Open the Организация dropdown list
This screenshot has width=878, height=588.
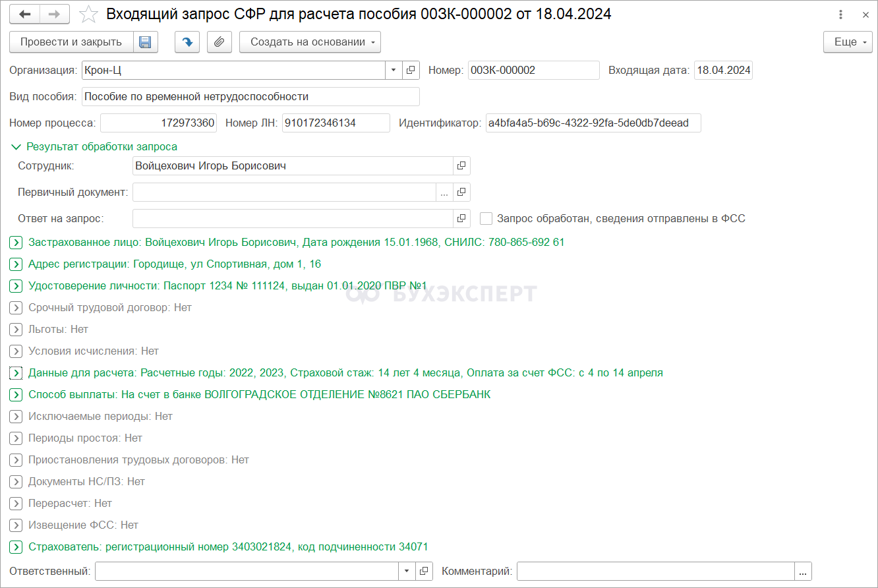tap(394, 70)
